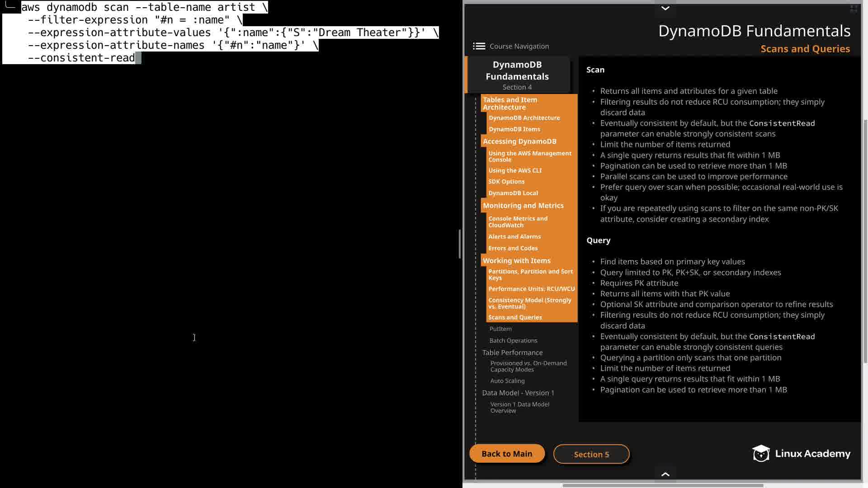Open the PutItem lesson
This screenshot has width=868, height=488.
point(500,329)
